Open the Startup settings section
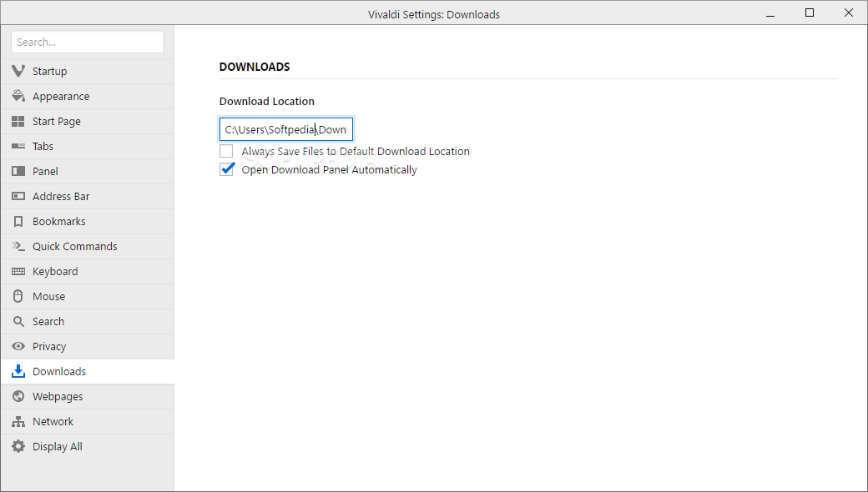 click(88, 72)
